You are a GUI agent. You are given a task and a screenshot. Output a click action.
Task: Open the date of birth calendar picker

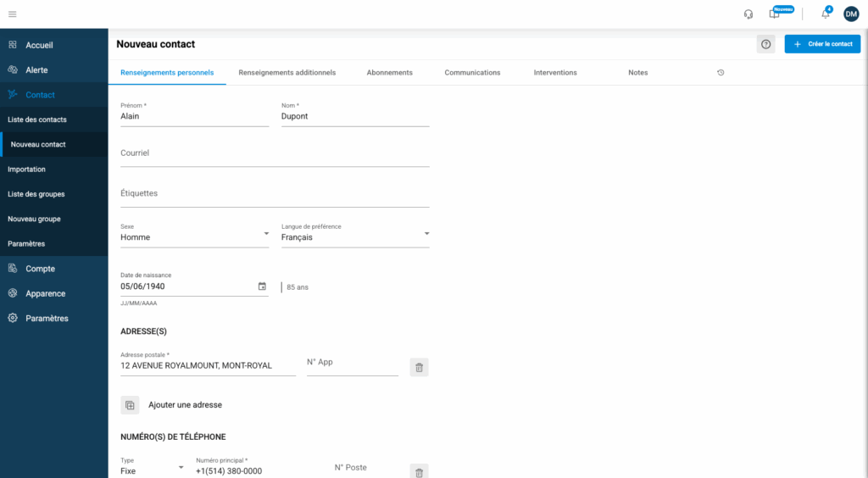tap(262, 286)
